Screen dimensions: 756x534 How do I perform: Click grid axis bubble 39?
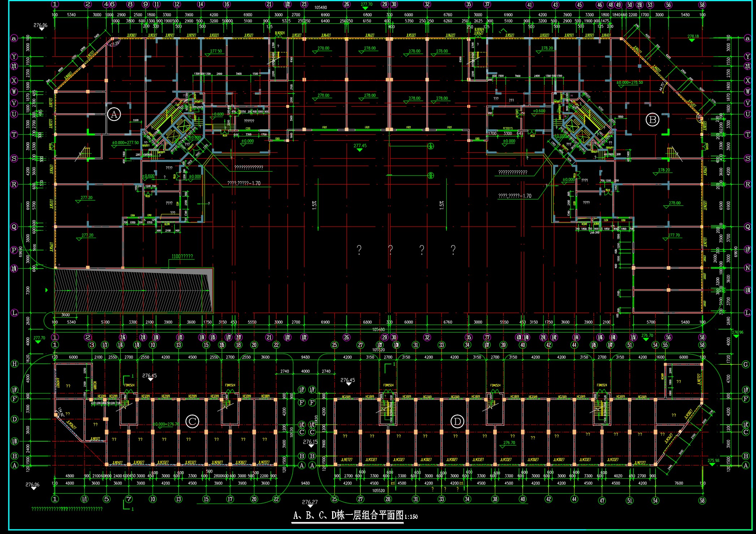pyautogui.click(x=503, y=345)
